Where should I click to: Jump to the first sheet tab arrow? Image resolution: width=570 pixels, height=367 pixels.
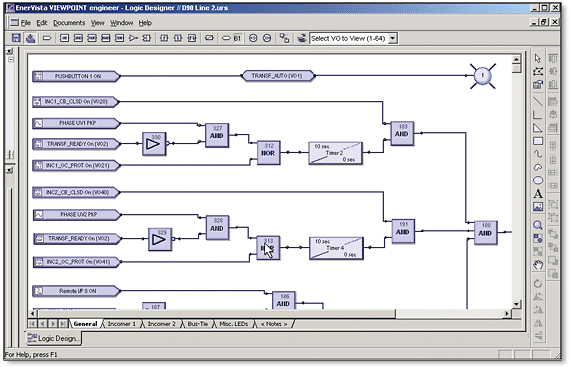pos(32,323)
